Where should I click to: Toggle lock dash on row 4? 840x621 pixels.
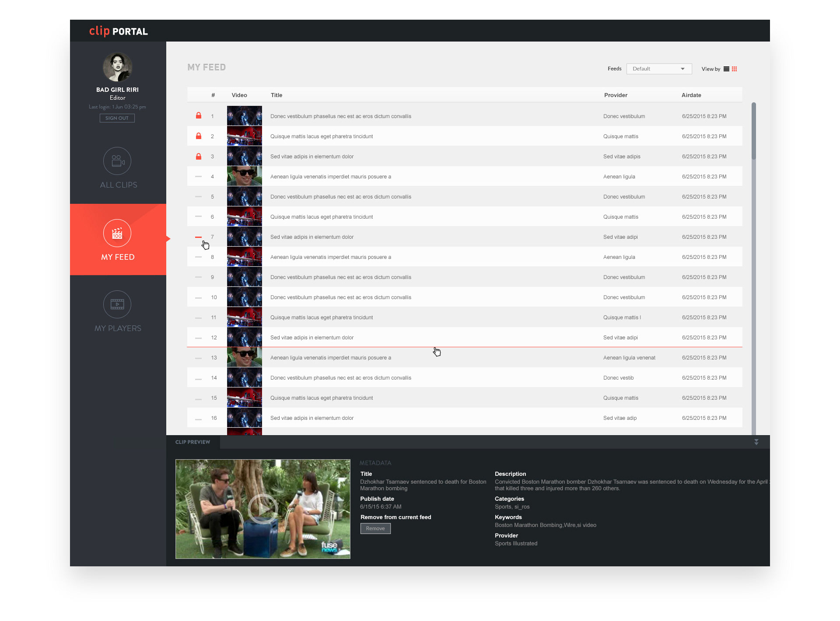pos(199,176)
